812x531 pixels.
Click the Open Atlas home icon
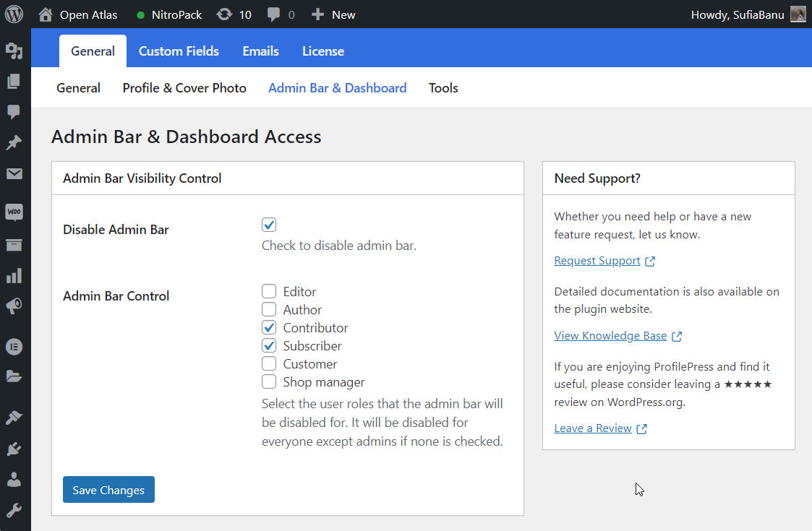pos(46,14)
